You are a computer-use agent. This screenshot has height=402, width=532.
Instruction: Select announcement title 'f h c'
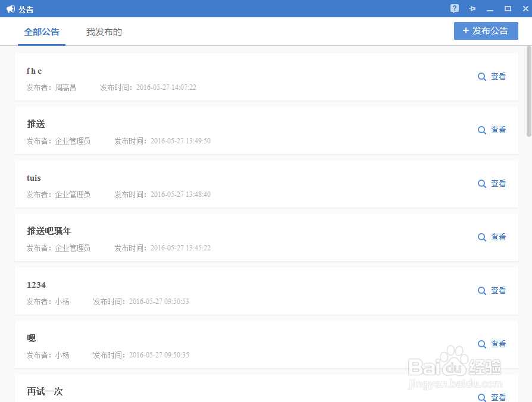(34, 71)
